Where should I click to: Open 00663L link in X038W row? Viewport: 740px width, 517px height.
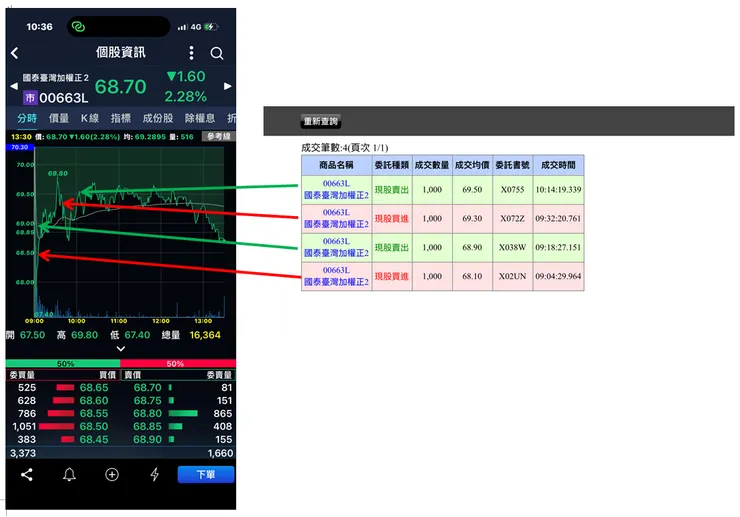click(336, 241)
